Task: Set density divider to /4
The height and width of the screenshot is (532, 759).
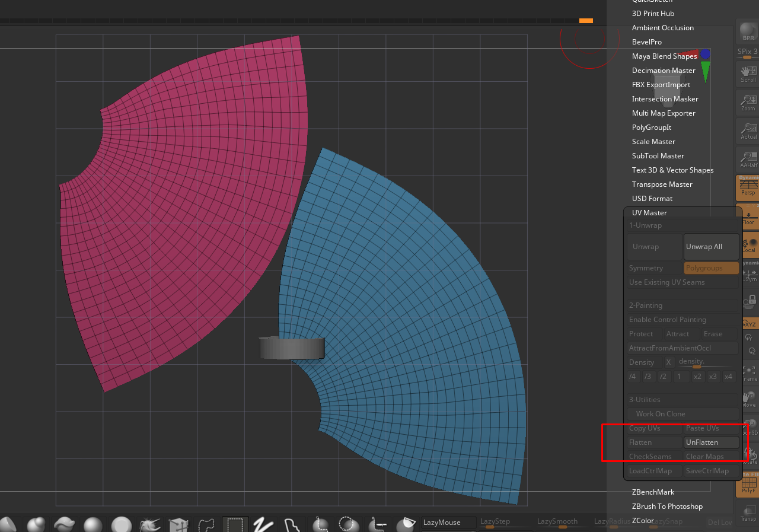Action: point(633,377)
